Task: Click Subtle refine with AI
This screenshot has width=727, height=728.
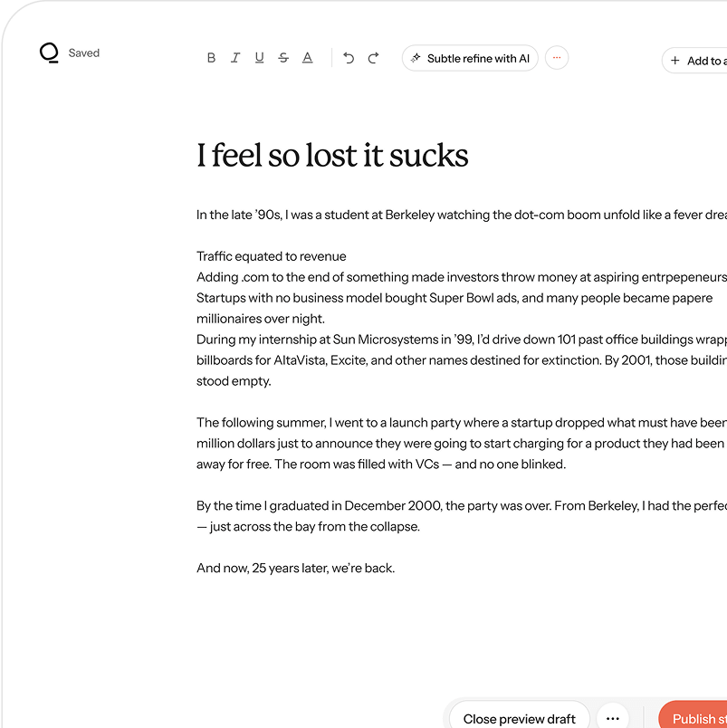Action: point(470,58)
